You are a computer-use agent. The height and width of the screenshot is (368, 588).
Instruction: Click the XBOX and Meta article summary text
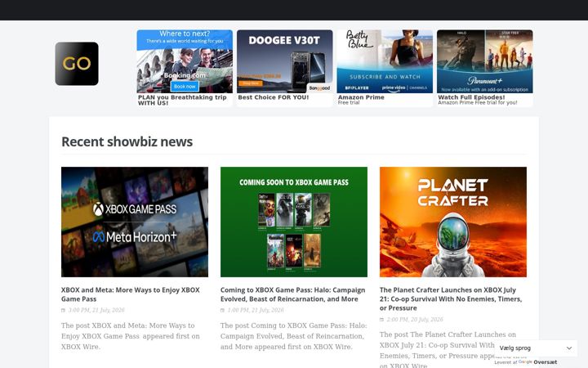pyautogui.click(x=131, y=336)
